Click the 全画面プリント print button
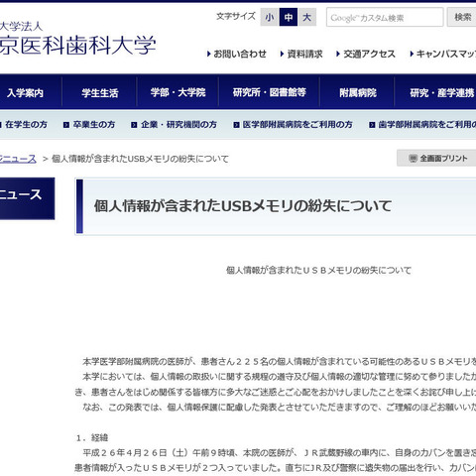 (436, 158)
